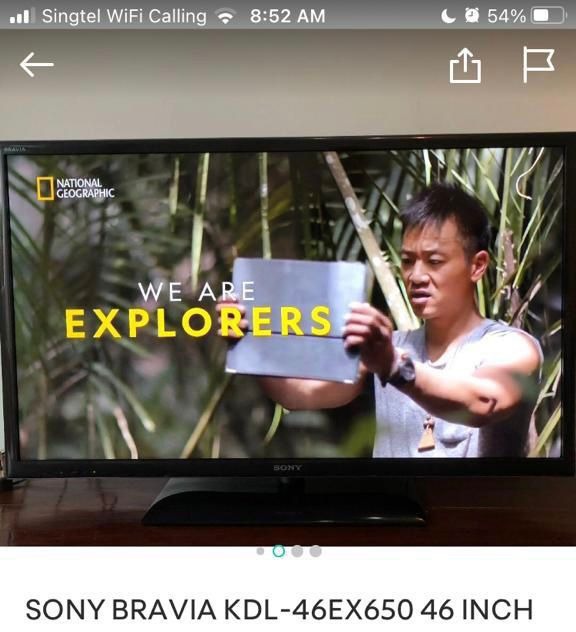Tap the TV stand in product photo
Image resolution: width=576 pixels, height=632 pixels.
pyautogui.click(x=284, y=501)
